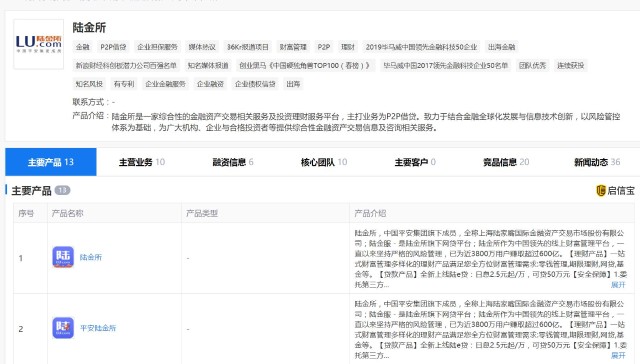Click the 毕马威中国2017 50名单 tag
640x364 pixels.
point(445,65)
